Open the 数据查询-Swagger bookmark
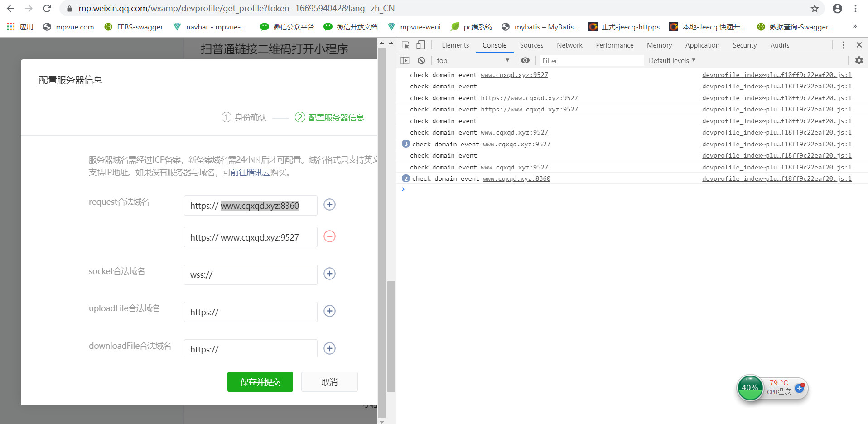The image size is (868, 424). (796, 27)
